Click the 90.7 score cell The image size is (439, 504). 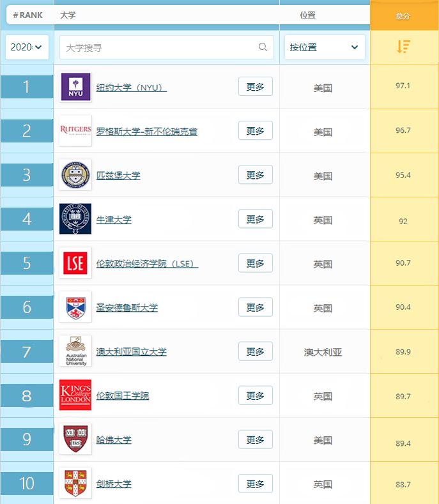tap(403, 263)
